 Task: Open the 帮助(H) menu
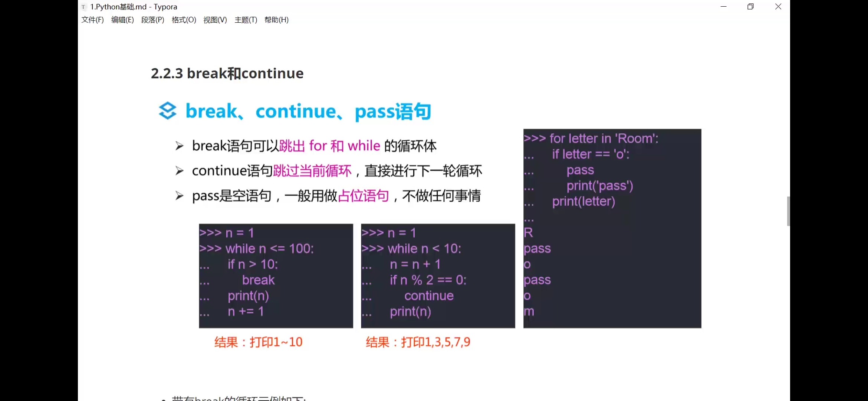pyautogui.click(x=276, y=20)
